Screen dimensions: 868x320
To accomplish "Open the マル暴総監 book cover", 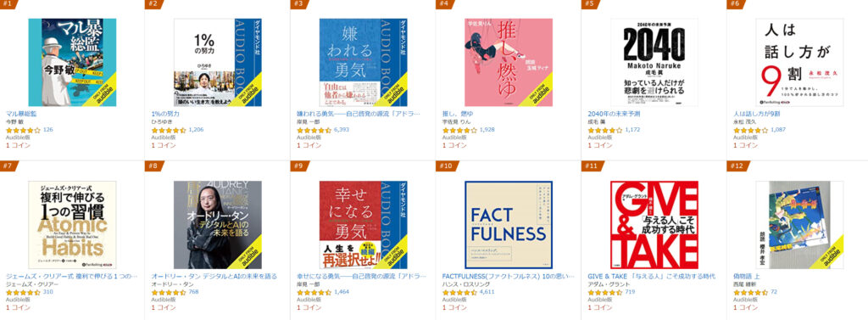I will pos(73,62).
